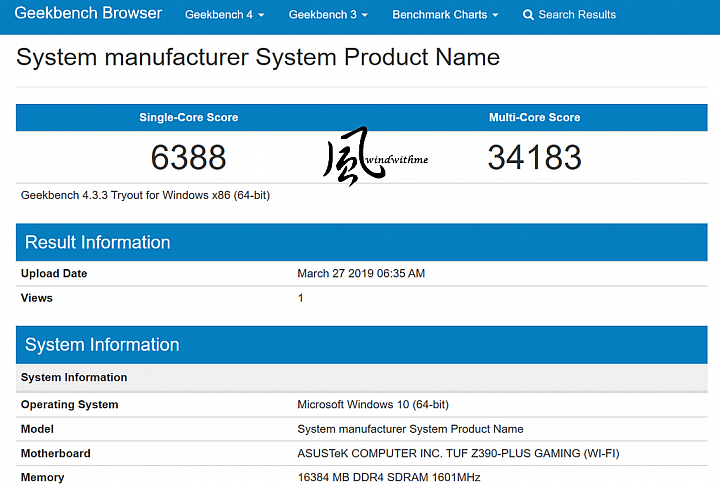The height and width of the screenshot is (484, 720).
Task: Click the Multi-Core Score header
Action: [x=534, y=118]
